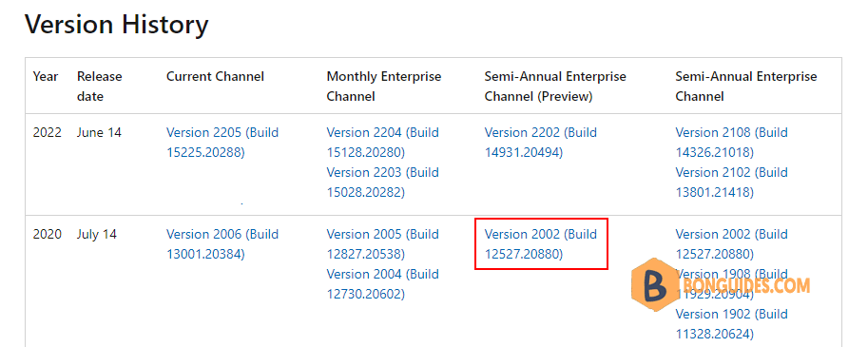This screenshot has height=347, width=868.
Task: Open Version 2005 Build 12827.20538 link
Action: pos(382,244)
